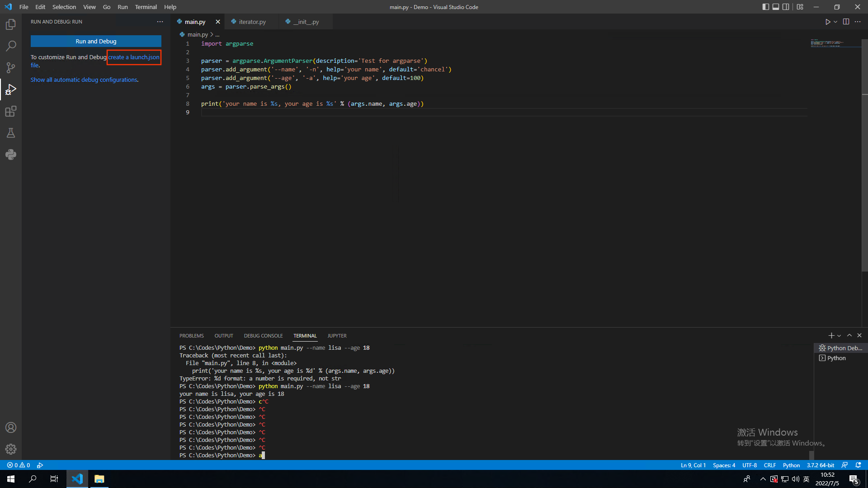Click the create a launch.json link

click(134, 57)
